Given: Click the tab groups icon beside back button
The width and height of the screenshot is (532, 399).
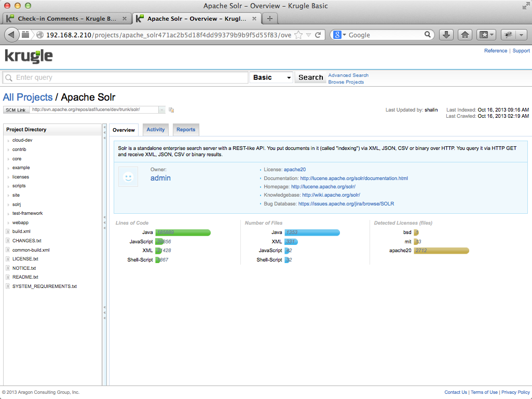Looking at the screenshot, I should point(25,35).
